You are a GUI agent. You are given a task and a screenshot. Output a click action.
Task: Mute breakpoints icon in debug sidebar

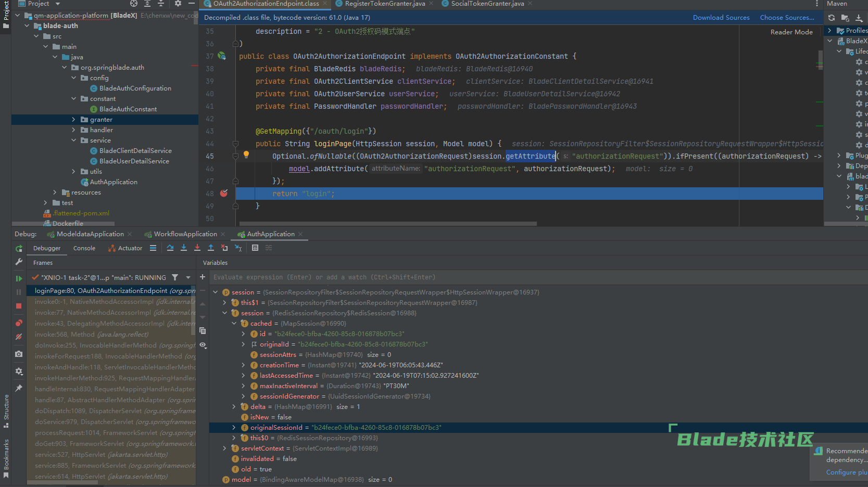coord(19,337)
